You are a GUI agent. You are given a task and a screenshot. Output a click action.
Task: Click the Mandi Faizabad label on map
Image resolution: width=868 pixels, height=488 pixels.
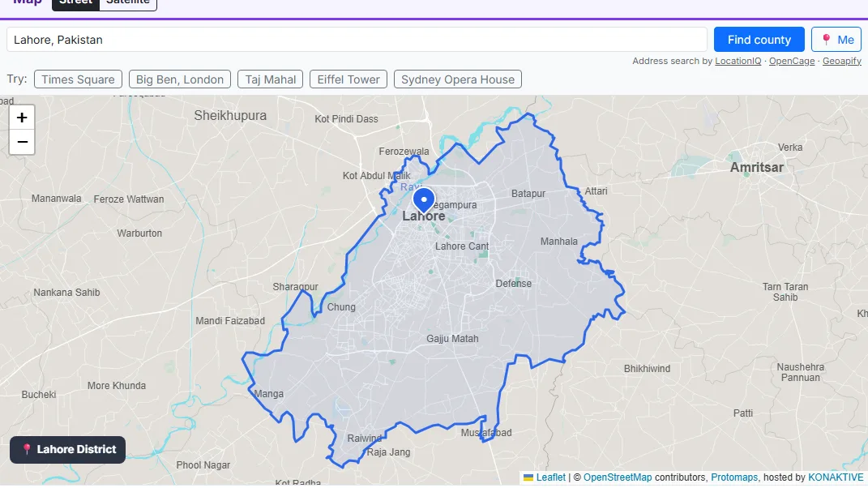[229, 321]
